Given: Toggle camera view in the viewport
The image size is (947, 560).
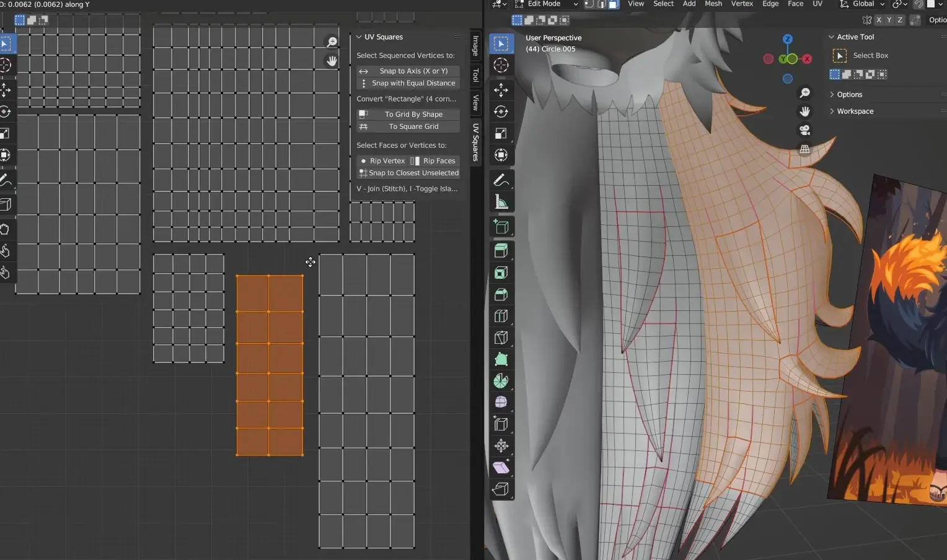Looking at the screenshot, I should pos(804,130).
